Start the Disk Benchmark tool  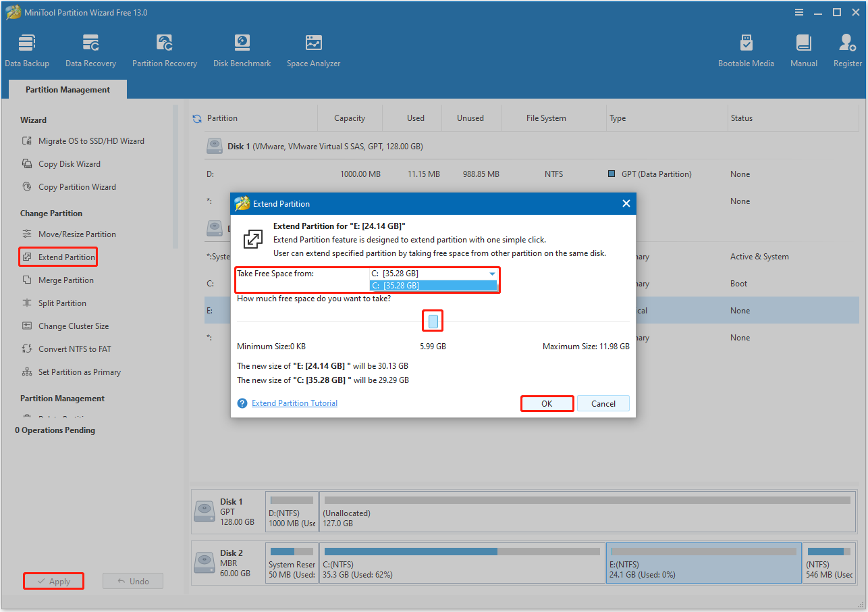coord(242,49)
